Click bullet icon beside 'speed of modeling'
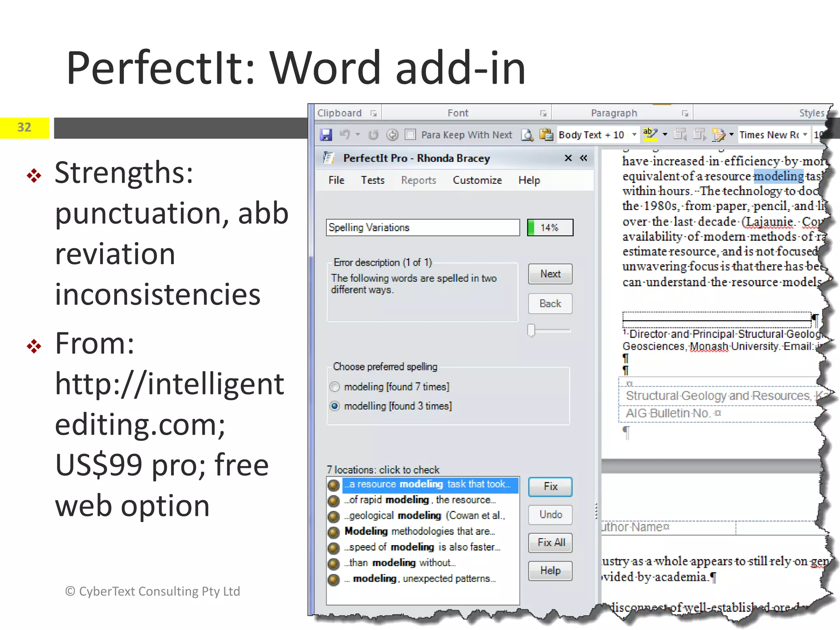The width and height of the screenshot is (840, 630). (334, 548)
